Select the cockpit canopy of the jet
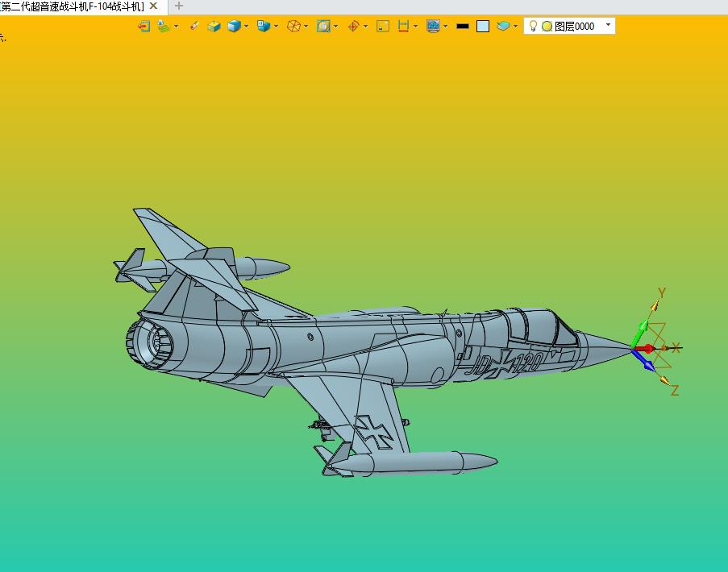 [x=541, y=327]
